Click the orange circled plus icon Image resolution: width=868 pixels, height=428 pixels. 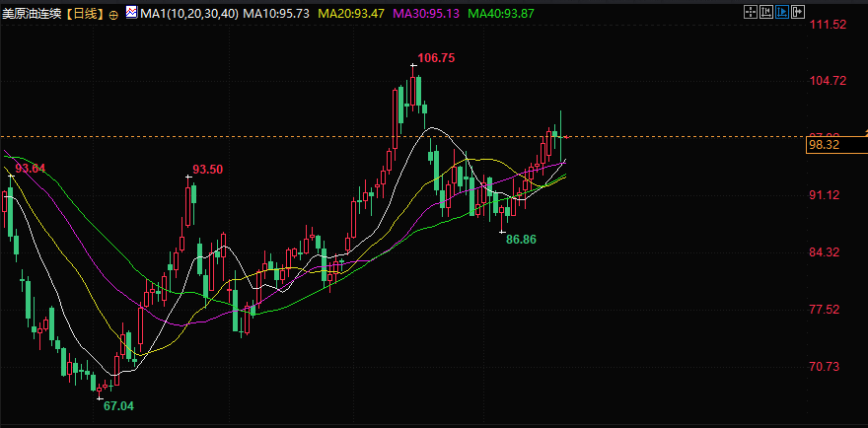pyautogui.click(x=113, y=15)
